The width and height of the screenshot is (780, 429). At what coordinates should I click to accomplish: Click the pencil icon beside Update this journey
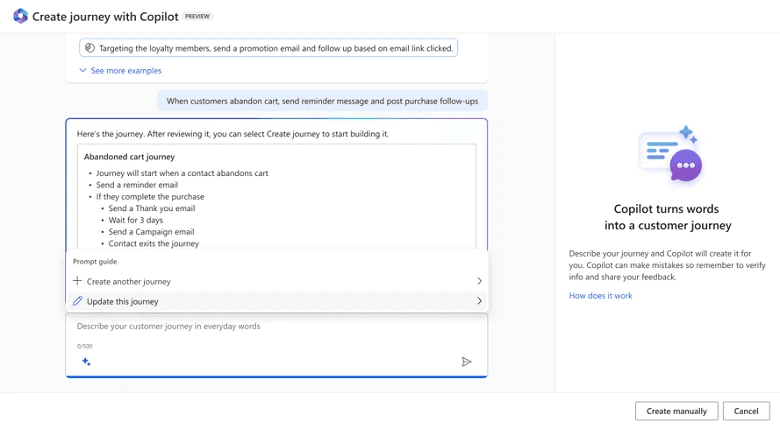pyautogui.click(x=77, y=301)
